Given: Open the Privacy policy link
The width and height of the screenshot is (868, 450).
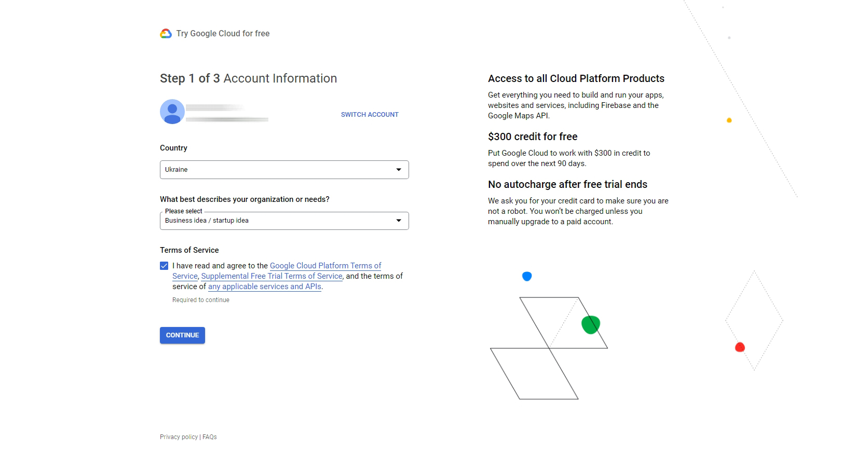Looking at the screenshot, I should click(x=179, y=437).
